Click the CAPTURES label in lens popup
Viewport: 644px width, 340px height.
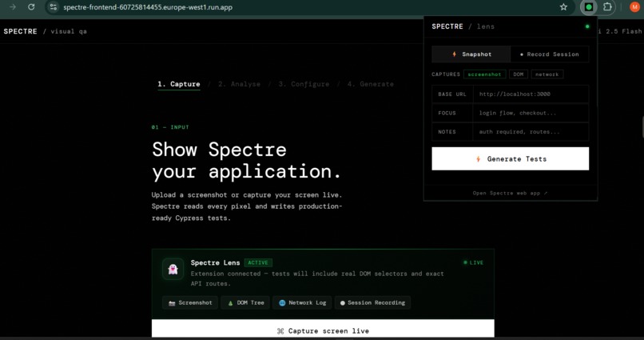click(x=446, y=74)
